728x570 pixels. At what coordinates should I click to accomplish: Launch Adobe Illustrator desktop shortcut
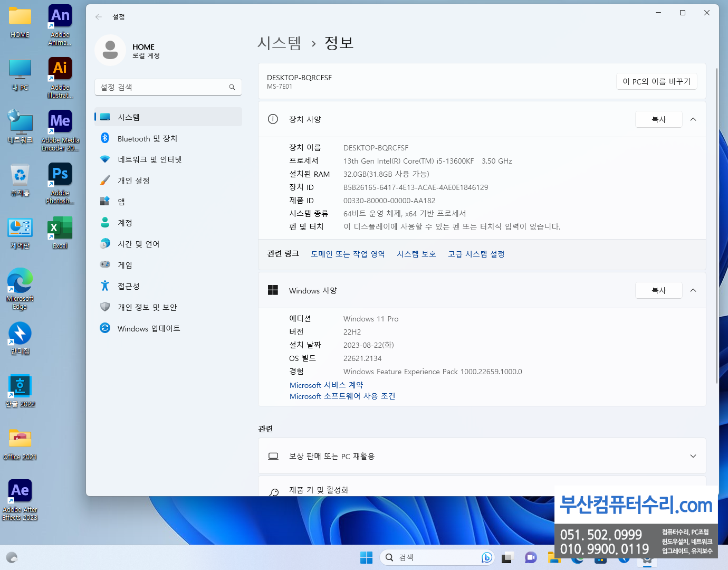60,78
